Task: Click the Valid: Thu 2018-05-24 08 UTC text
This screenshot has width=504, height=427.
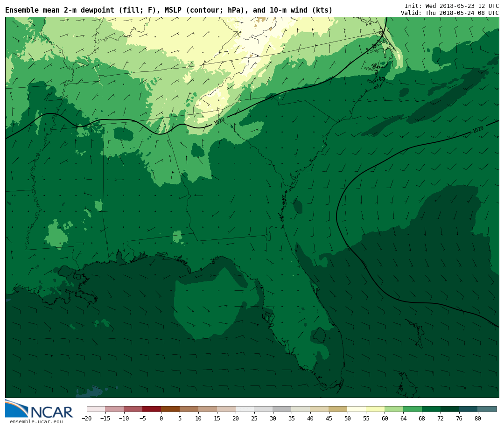Action: pyautogui.click(x=450, y=13)
